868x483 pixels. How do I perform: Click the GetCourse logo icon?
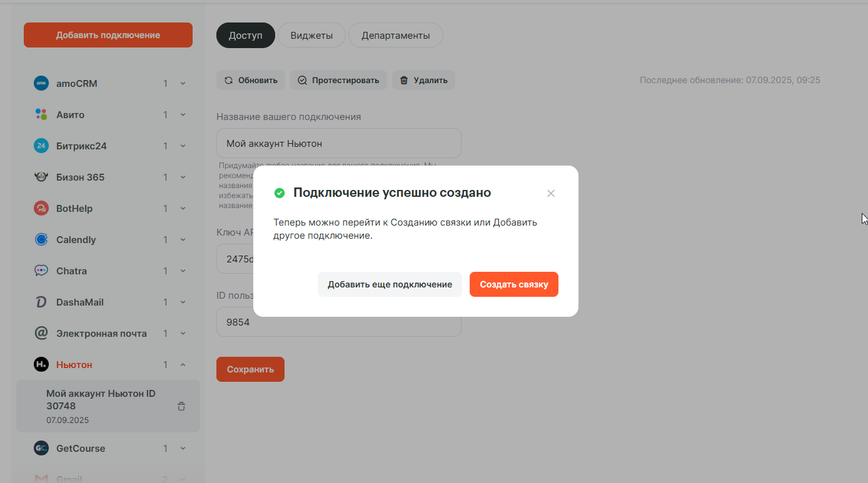(x=41, y=449)
